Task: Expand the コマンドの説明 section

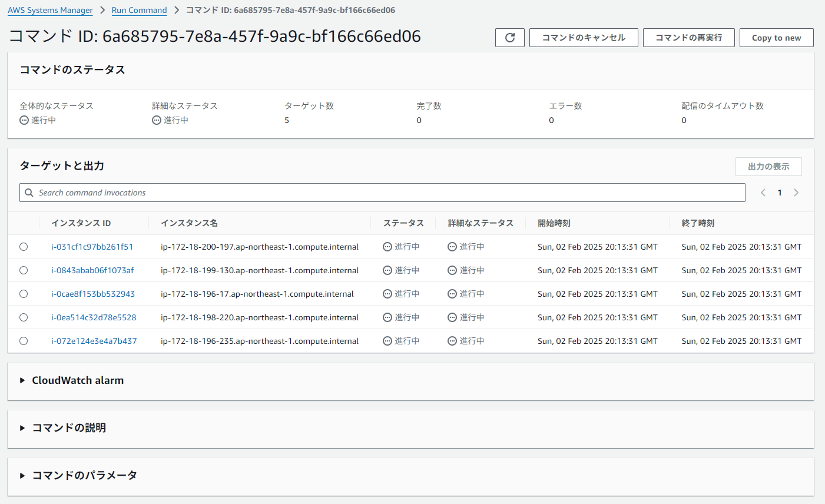Action: [x=22, y=428]
